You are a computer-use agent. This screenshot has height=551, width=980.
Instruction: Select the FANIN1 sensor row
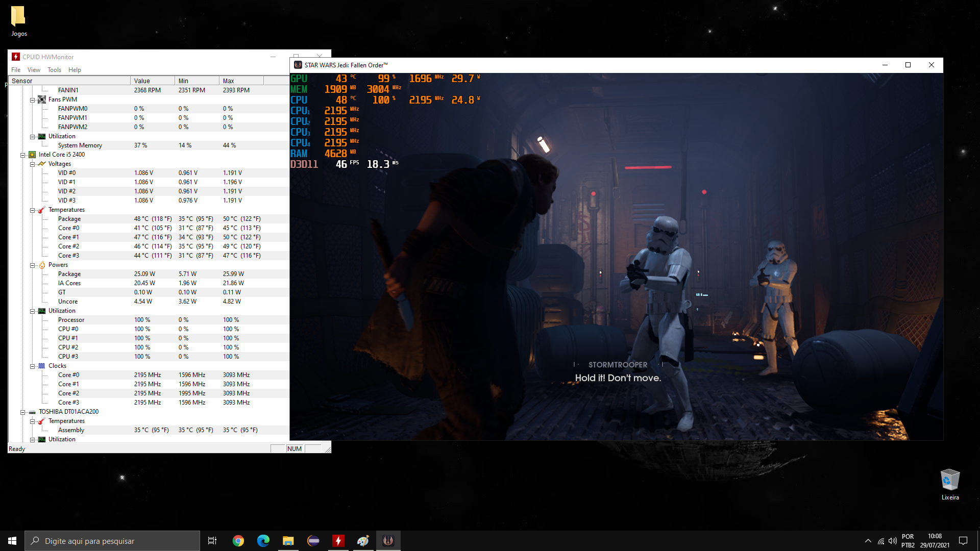click(x=149, y=90)
